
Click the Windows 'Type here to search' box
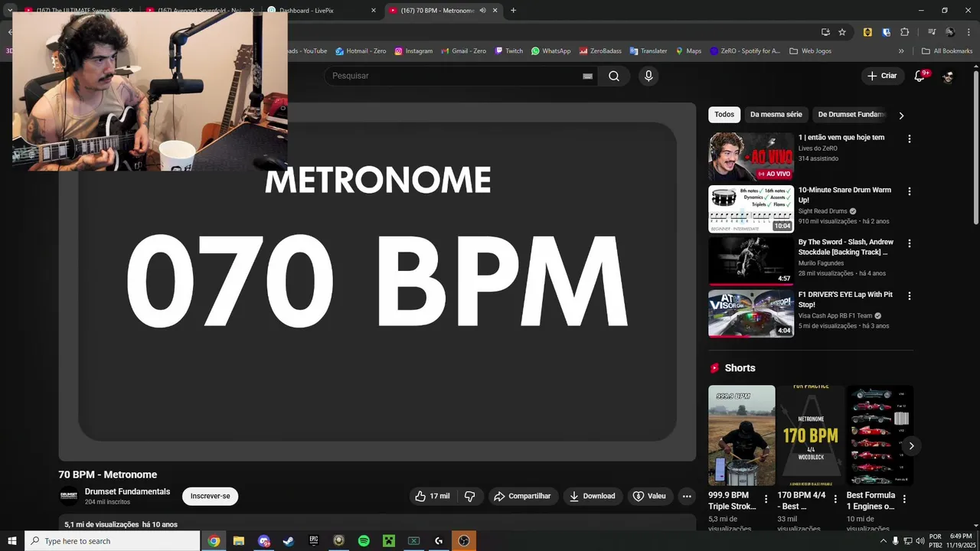click(x=113, y=541)
